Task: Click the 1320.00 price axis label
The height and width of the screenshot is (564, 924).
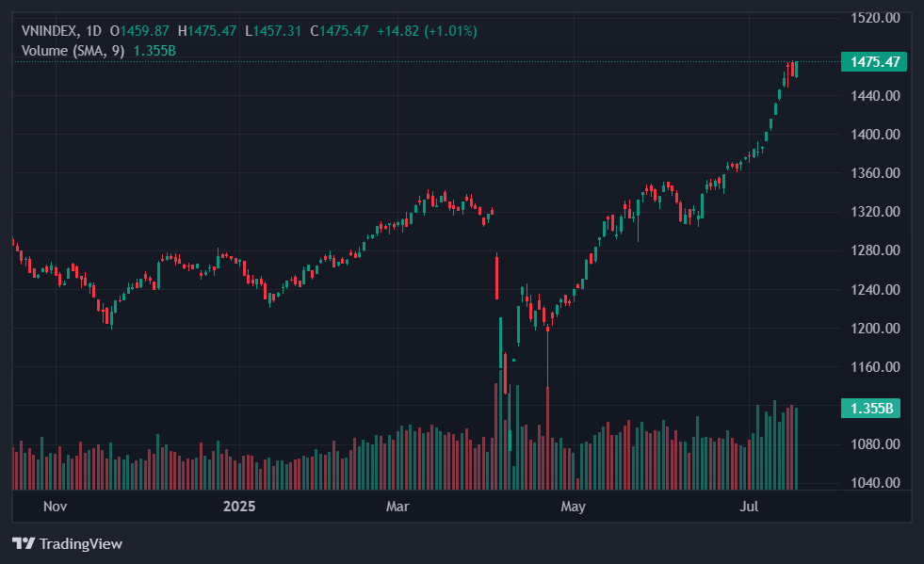Action: point(875,212)
